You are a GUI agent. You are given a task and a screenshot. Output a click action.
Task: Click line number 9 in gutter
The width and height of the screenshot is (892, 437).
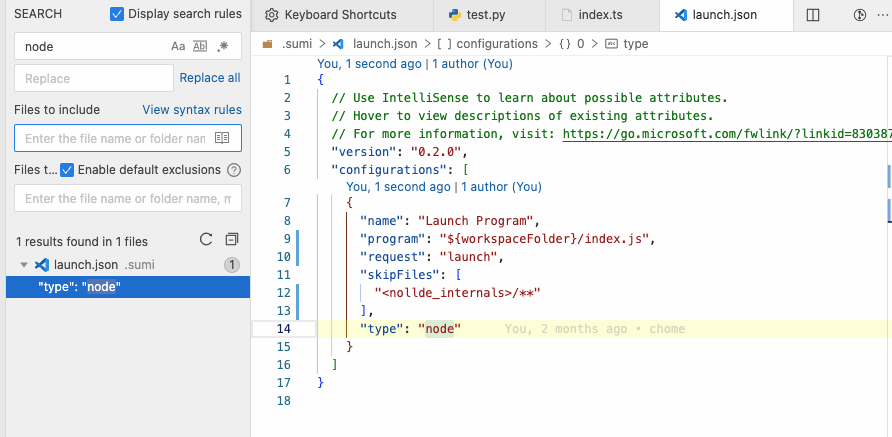(287, 238)
